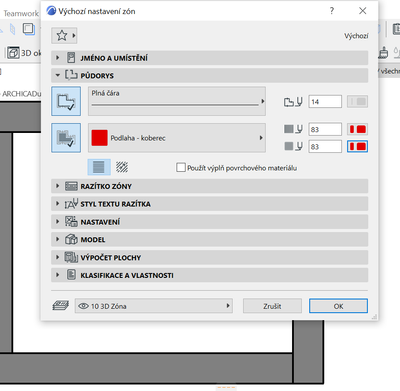Click the help question mark button
The width and height of the screenshot is (400, 391).
point(332,11)
